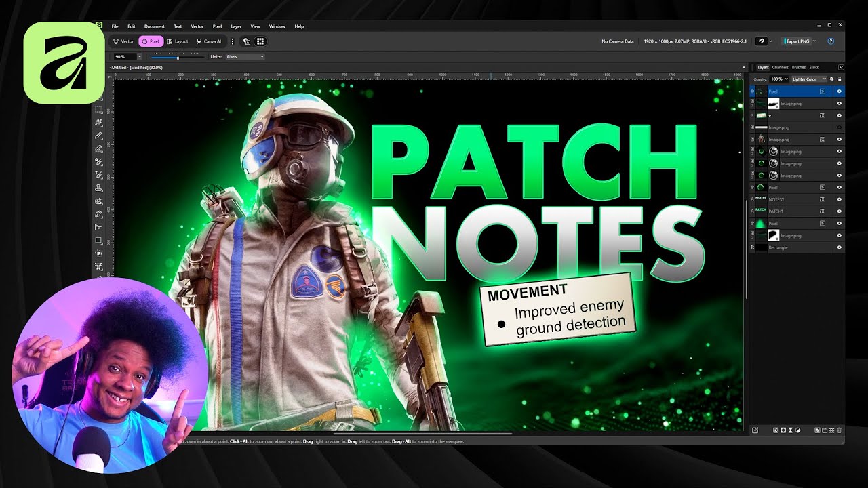Select the erase brush tool
The width and height of the screenshot is (868, 488).
[98, 149]
